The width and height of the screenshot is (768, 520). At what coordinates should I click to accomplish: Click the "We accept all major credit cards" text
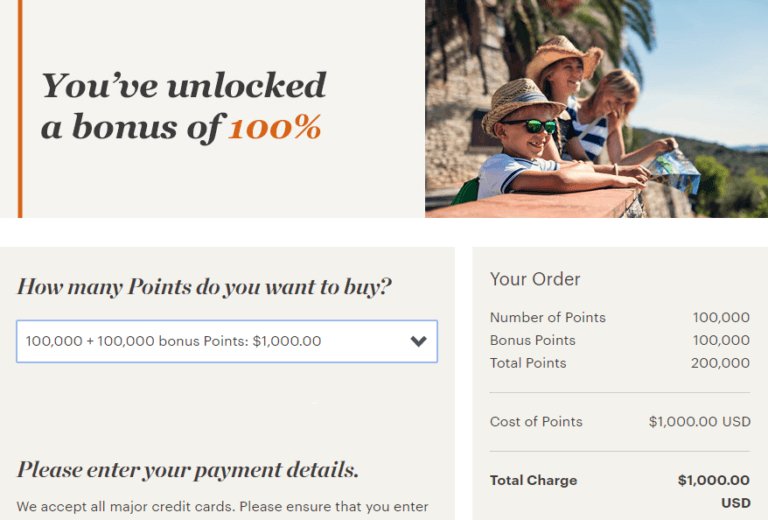click(222, 507)
